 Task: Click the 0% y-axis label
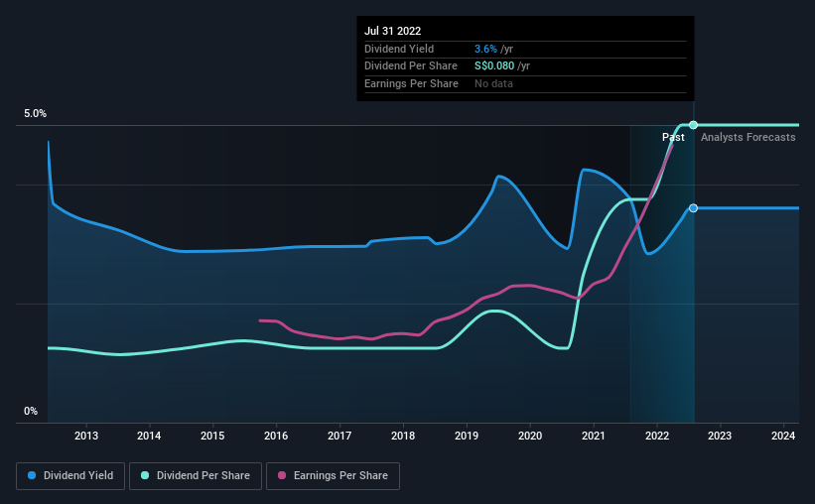[x=31, y=412]
